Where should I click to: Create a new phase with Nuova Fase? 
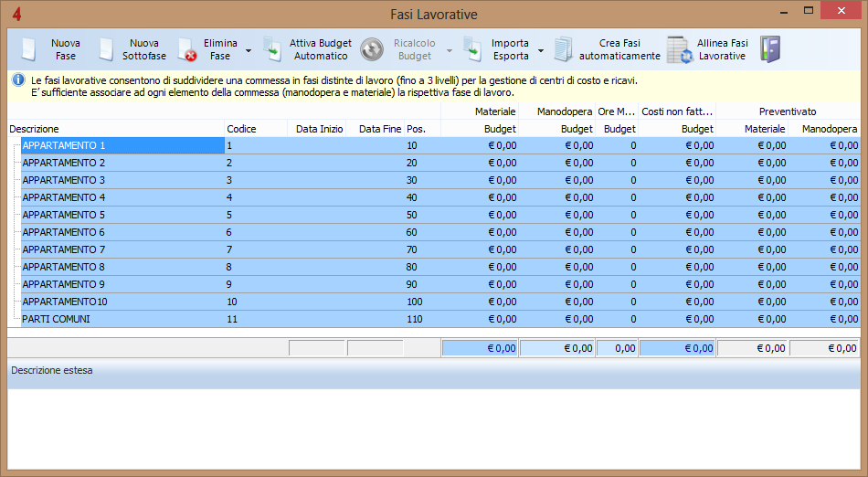[x=65, y=49]
